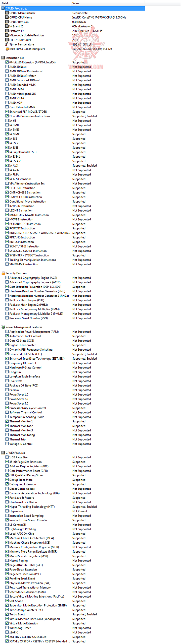
Task: Toggle the IA AVX checkbox
Action: 7,166
